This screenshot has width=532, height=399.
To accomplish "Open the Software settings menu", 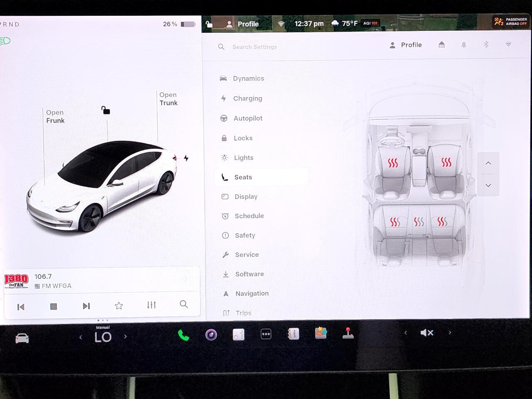I will pos(243,274).
